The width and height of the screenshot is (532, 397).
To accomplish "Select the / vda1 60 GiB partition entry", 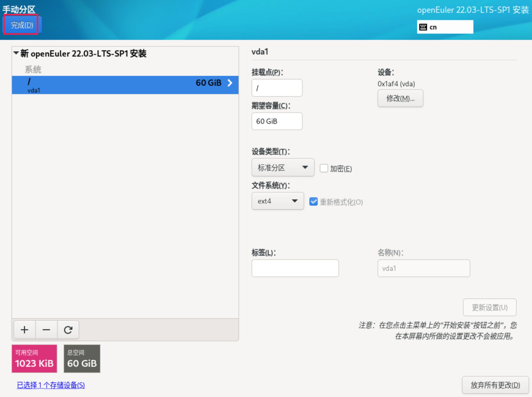I will [x=125, y=85].
